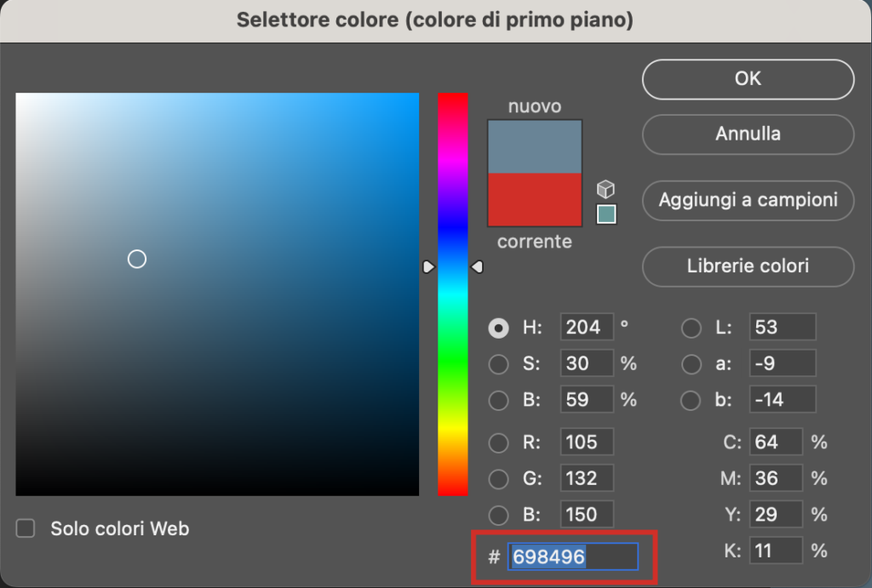Click the rainbow hue slider bar

coord(453,383)
